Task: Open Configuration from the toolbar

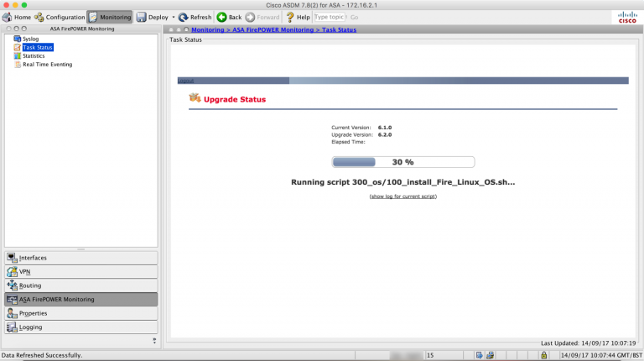Action: pyautogui.click(x=60, y=18)
